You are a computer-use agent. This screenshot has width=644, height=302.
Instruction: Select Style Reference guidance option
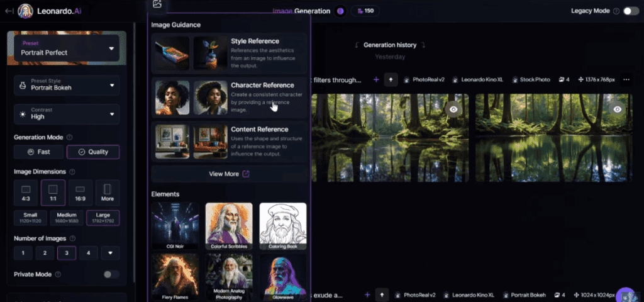[229, 54]
